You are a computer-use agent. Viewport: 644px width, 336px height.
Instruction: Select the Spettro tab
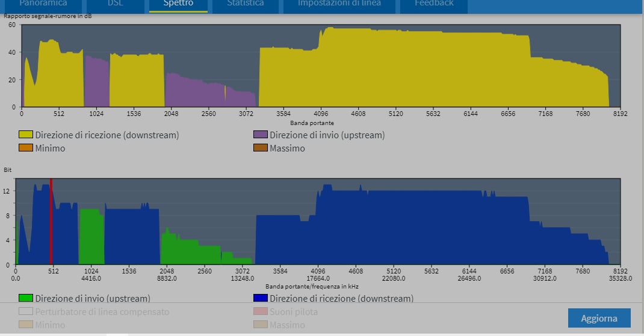point(178,4)
